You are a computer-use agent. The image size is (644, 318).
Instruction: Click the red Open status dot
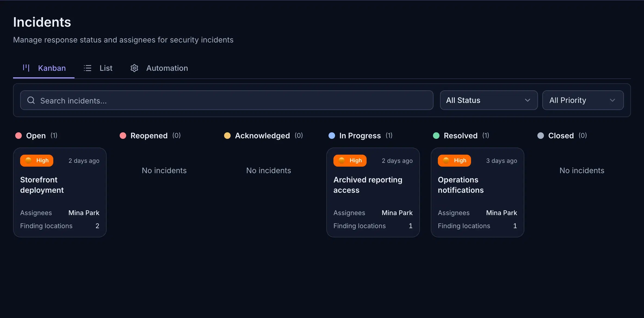click(18, 136)
